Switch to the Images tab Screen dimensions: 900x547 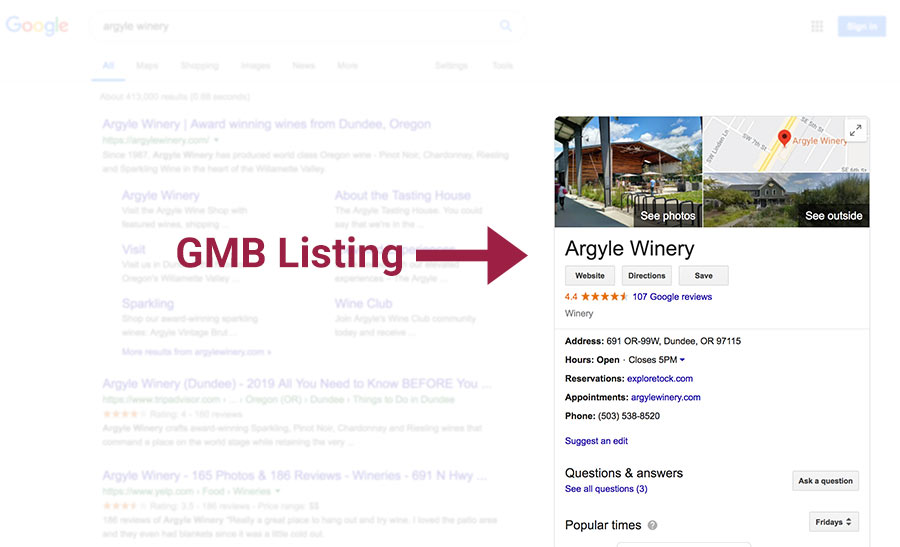pyautogui.click(x=255, y=65)
